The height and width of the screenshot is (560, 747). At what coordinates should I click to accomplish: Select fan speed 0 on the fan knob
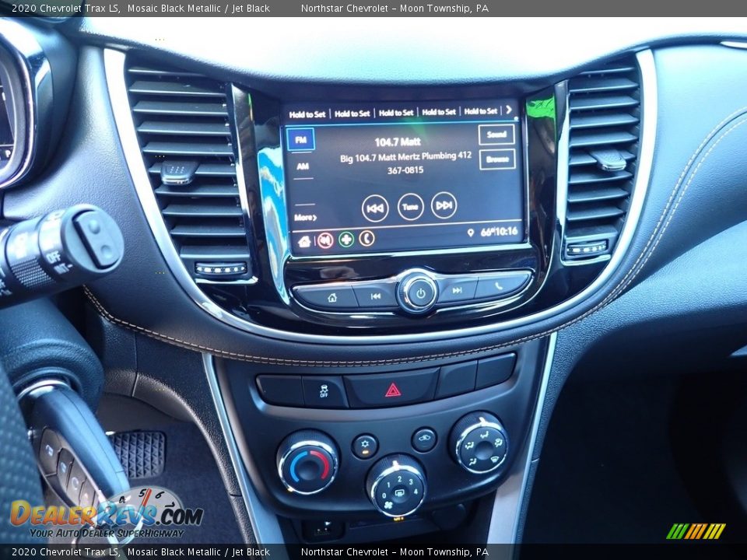[x=384, y=495]
